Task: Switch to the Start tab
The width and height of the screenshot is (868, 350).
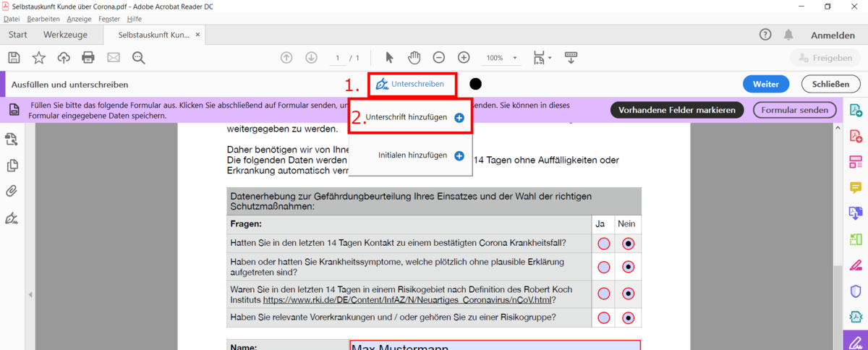Action: click(18, 35)
